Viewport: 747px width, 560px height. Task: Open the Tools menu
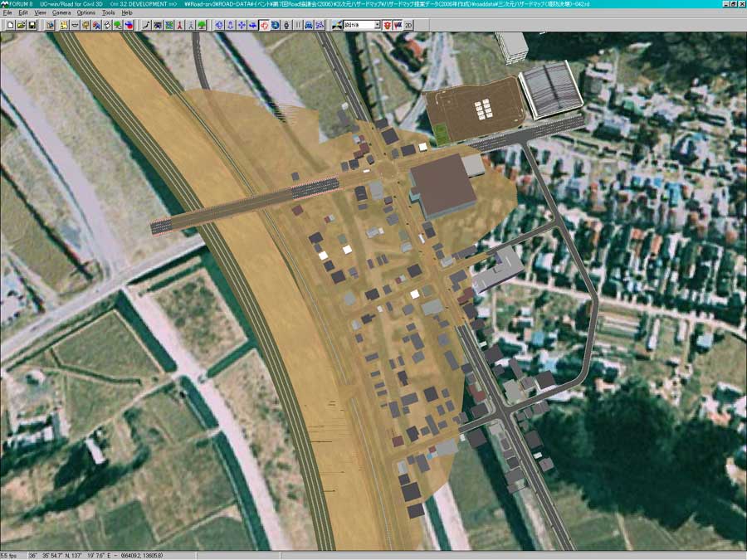[x=108, y=12]
